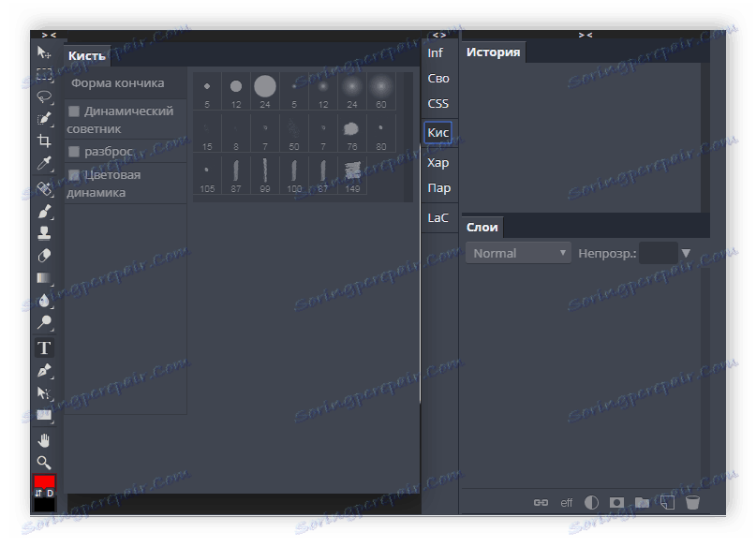Select the Dodge tool
The height and width of the screenshot is (547, 756).
[x=44, y=322]
